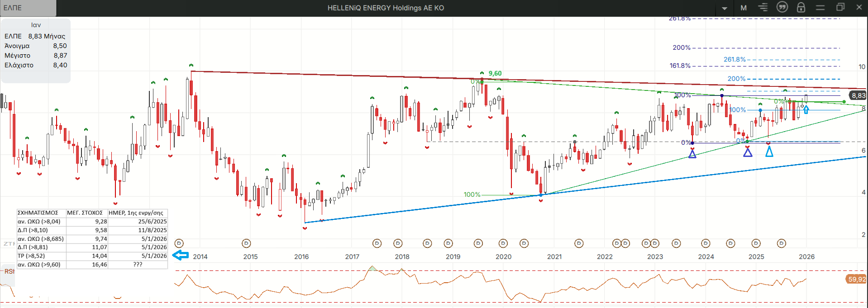This screenshot has height=308, width=868.
Task: Open the symbol selector dropdown arrow
Action: (725, 8)
